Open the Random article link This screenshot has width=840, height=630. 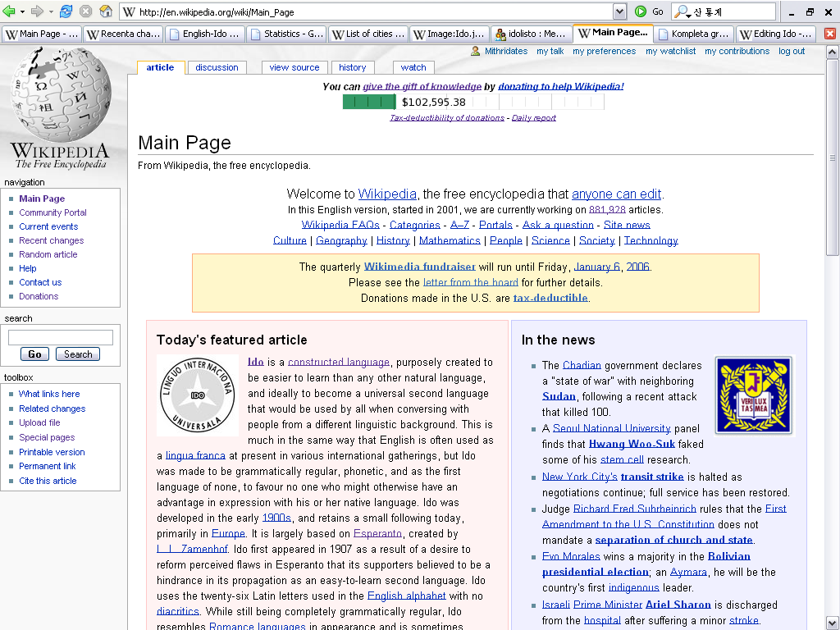48,254
